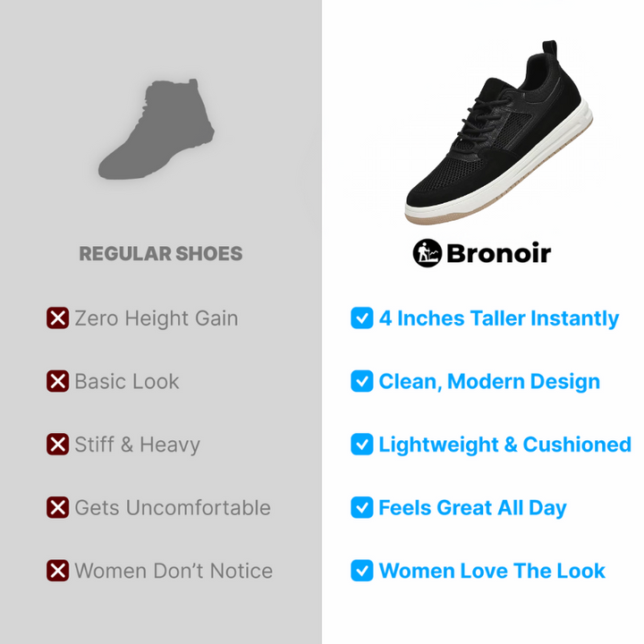
Task: Toggle the Feels Great All Day checkbox
Action: (362, 507)
